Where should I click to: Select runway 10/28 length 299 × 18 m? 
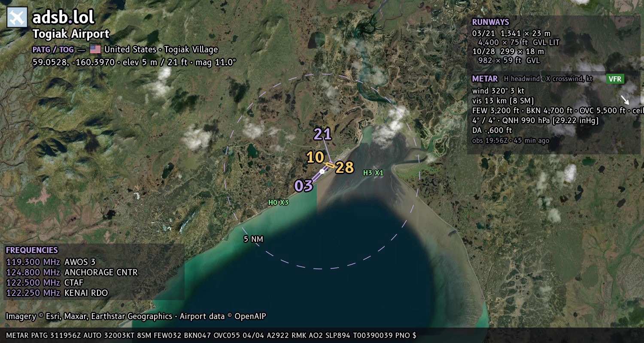(x=508, y=51)
